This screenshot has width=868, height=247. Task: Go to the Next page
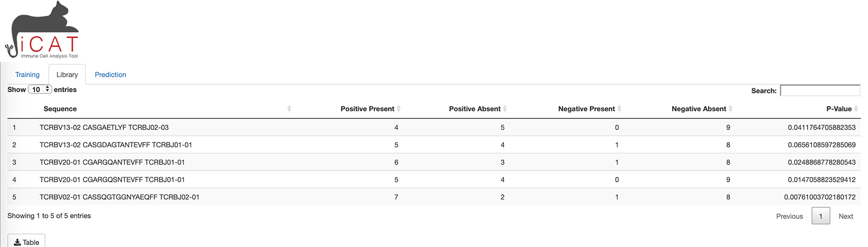tap(846, 216)
